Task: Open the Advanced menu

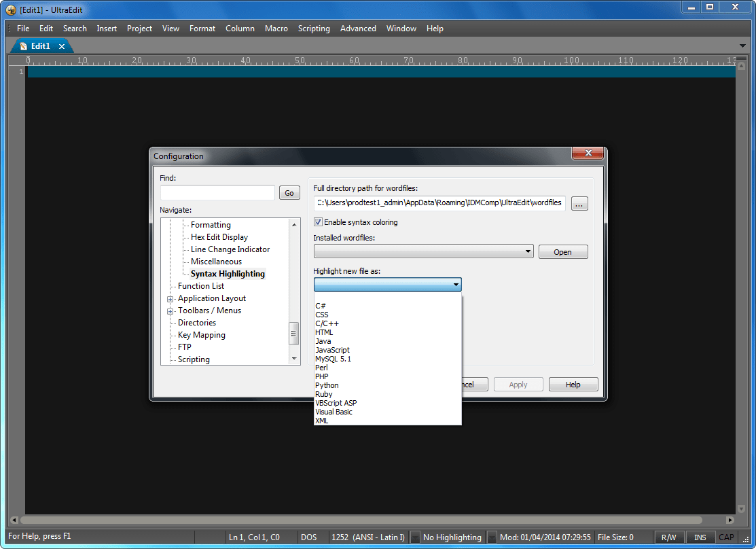Action: pyautogui.click(x=358, y=29)
